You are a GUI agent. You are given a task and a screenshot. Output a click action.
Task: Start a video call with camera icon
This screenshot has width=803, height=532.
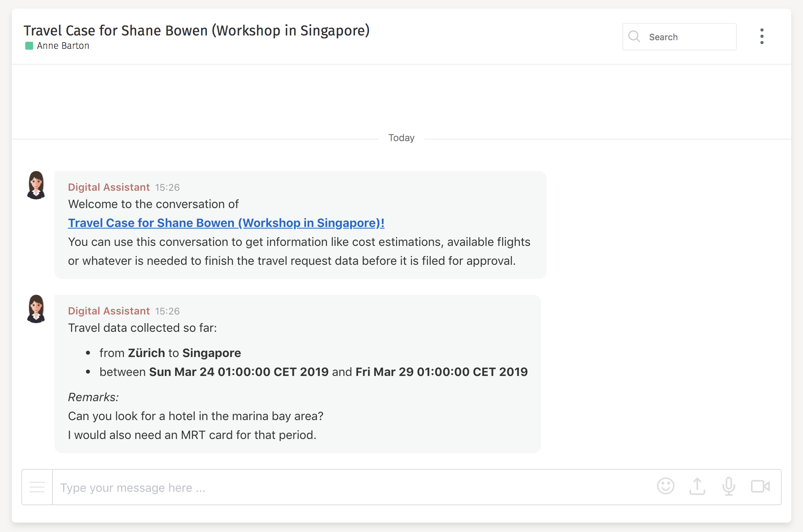[x=760, y=486]
